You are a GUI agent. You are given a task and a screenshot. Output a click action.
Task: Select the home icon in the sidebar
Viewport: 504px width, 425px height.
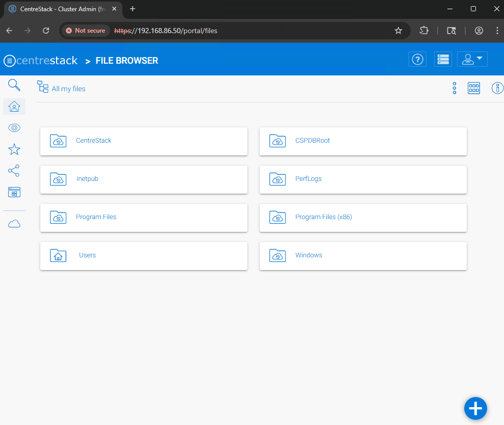click(x=14, y=106)
